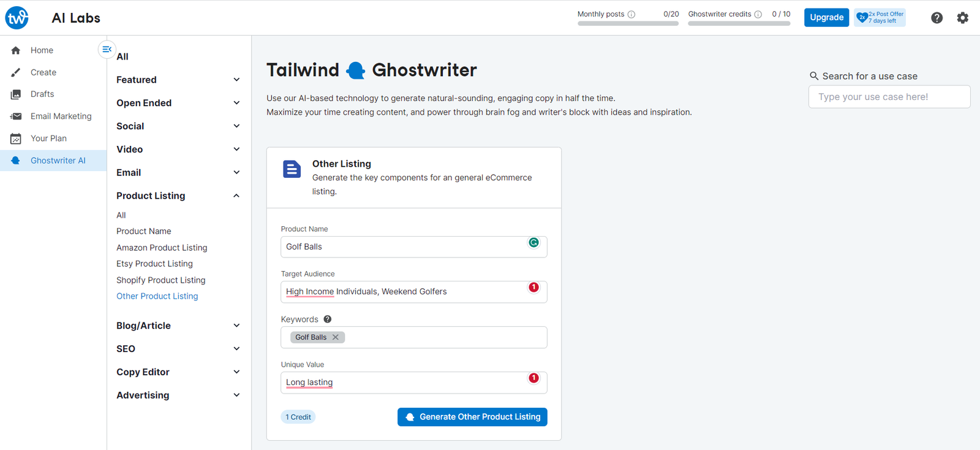This screenshot has height=450, width=980.
Task: Click the Upgrade button
Action: 826,17
